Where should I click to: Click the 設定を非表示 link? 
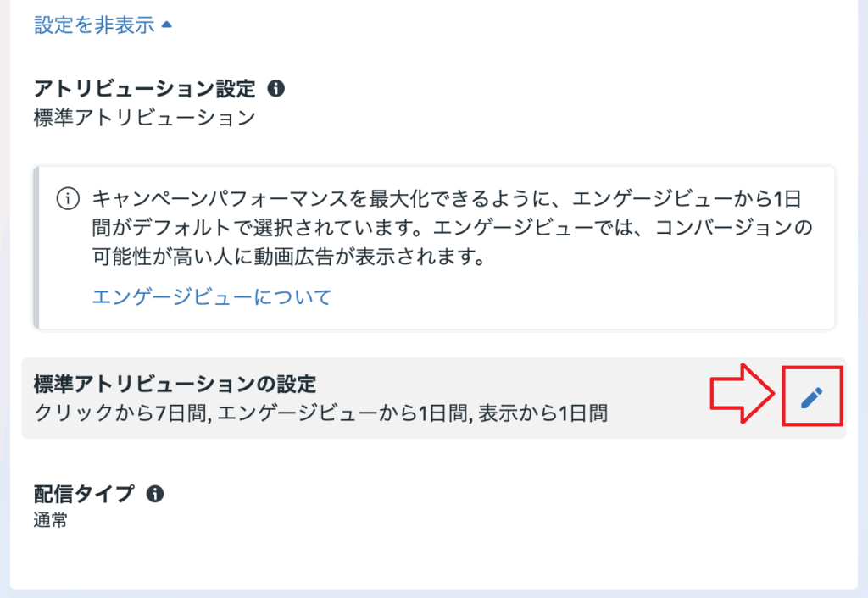click(94, 25)
